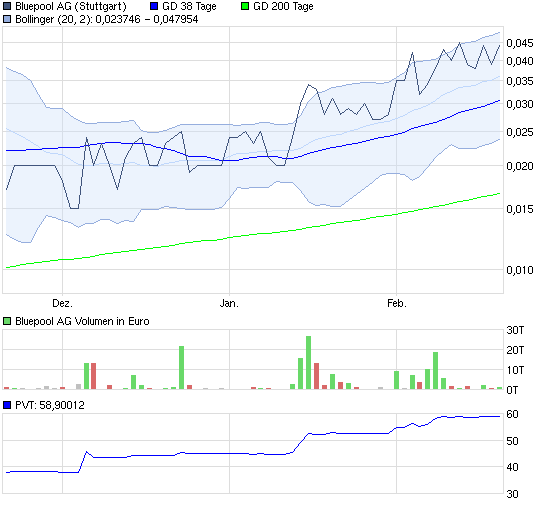Screen dimensions: 545x515
Task: Click the 0,035 price axis label
Action: pyautogui.click(x=520, y=81)
